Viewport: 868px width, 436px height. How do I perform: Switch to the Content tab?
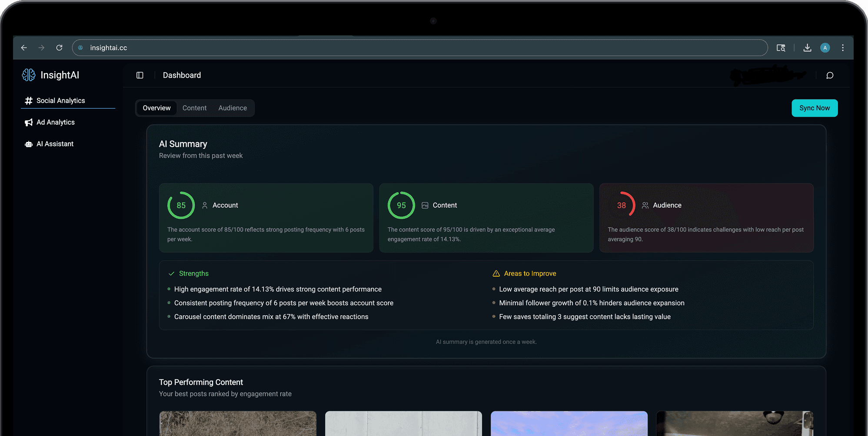(194, 108)
